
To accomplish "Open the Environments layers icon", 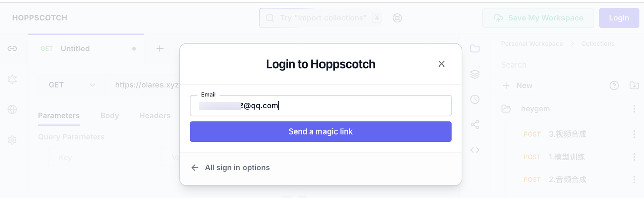I will (475, 74).
